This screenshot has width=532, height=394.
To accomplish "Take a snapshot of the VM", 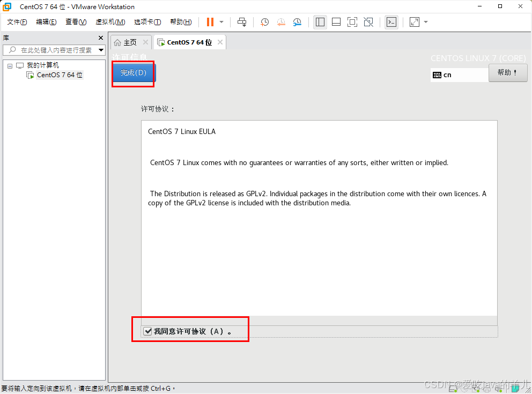I will 264,22.
